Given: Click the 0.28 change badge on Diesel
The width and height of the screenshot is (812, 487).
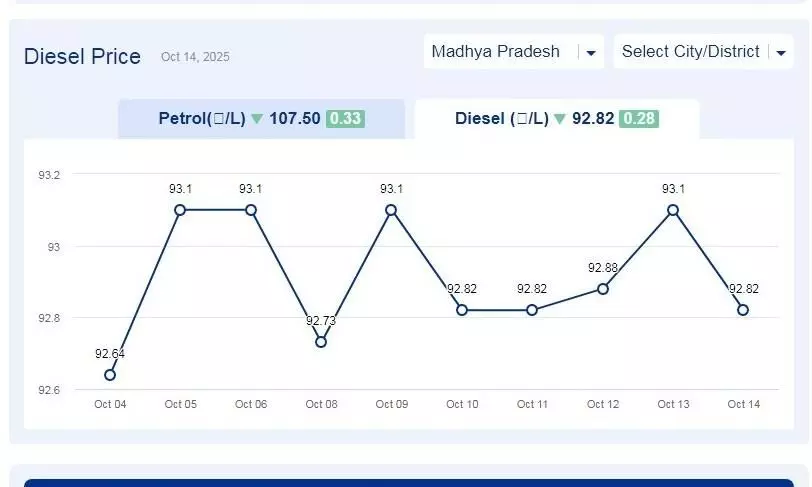Looking at the screenshot, I should pyautogui.click(x=639, y=119).
